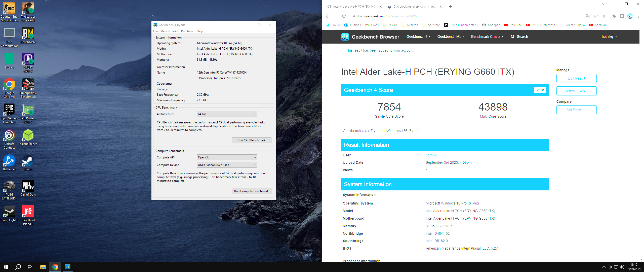The image size is (644, 272).
Task: Click Run CPU Benchmark button
Action: pos(251,140)
